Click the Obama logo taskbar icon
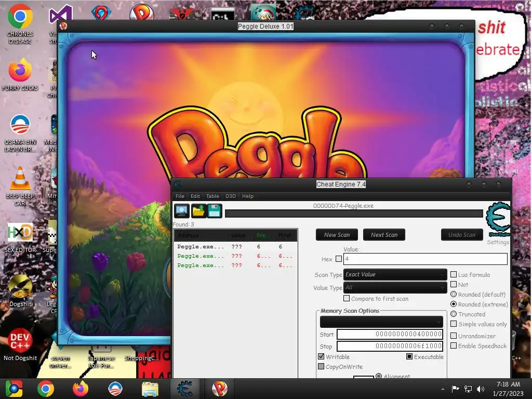 point(115,389)
